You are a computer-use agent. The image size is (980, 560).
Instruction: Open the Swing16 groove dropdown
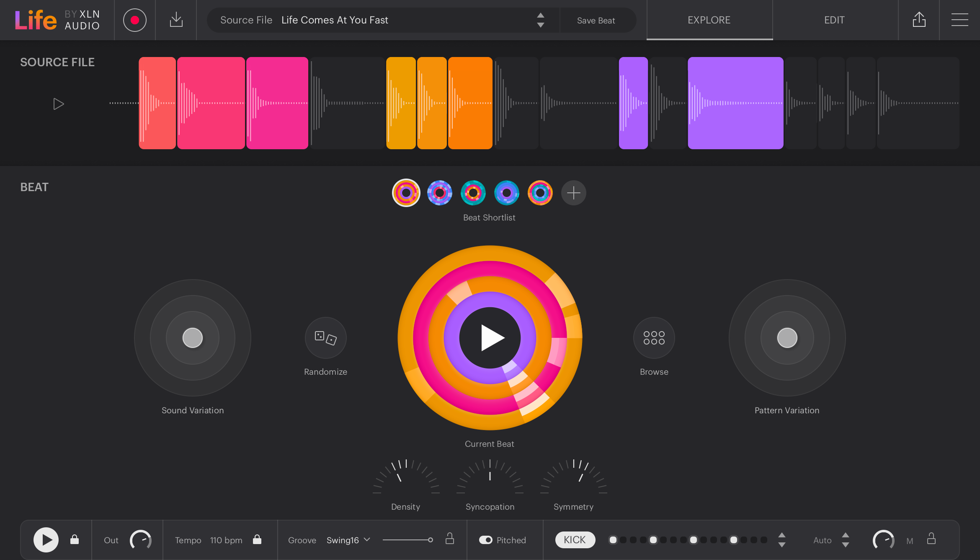(x=348, y=540)
